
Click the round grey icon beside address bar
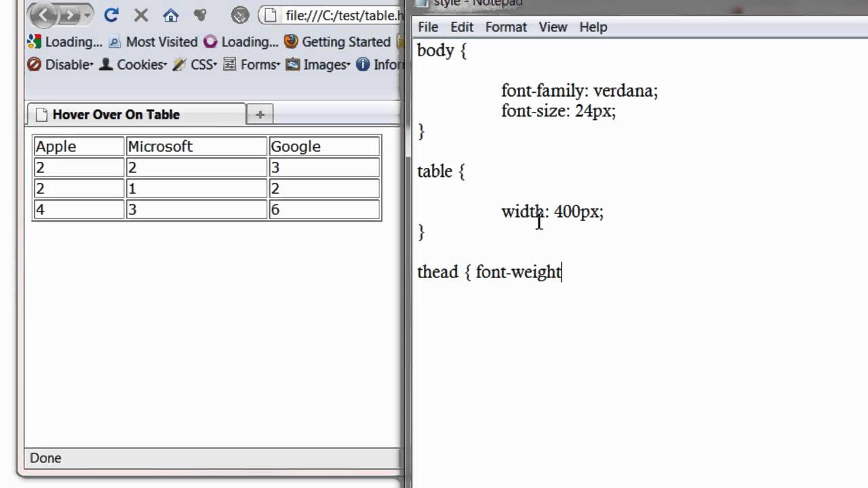coord(239,15)
